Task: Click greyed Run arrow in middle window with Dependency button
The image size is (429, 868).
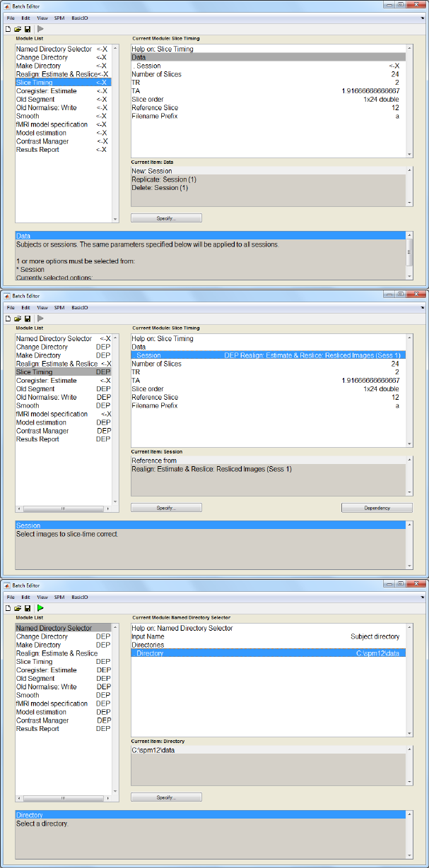Action: [40, 319]
